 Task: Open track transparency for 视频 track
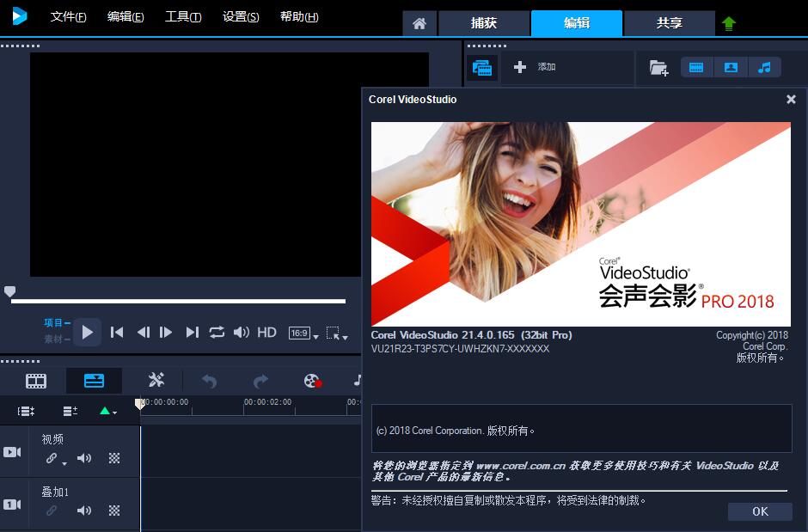tap(114, 458)
